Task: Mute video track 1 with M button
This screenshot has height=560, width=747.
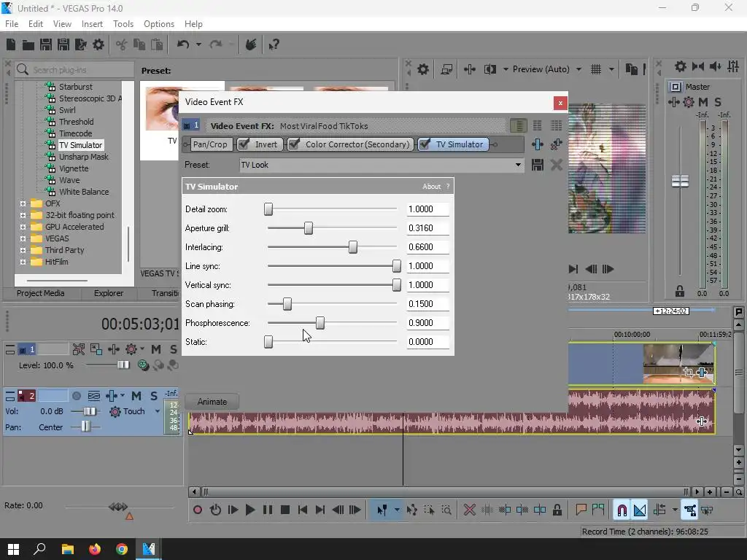Action: (x=156, y=349)
